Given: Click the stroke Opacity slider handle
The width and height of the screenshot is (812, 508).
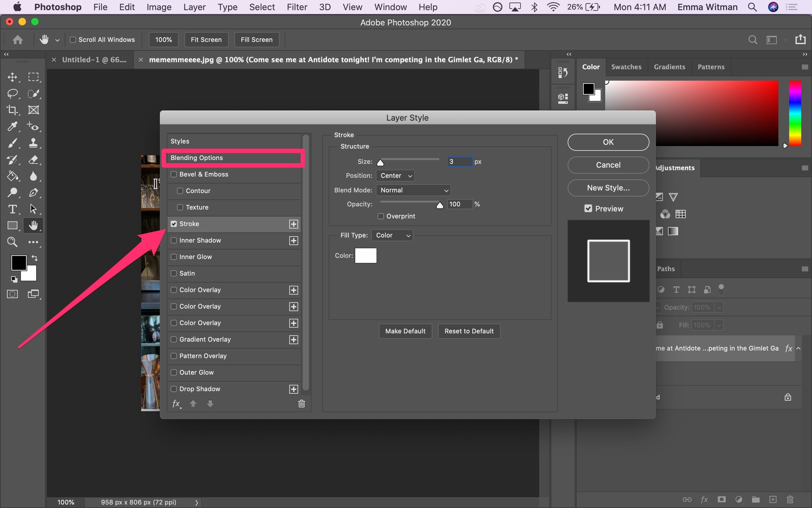Looking at the screenshot, I should click(440, 205).
